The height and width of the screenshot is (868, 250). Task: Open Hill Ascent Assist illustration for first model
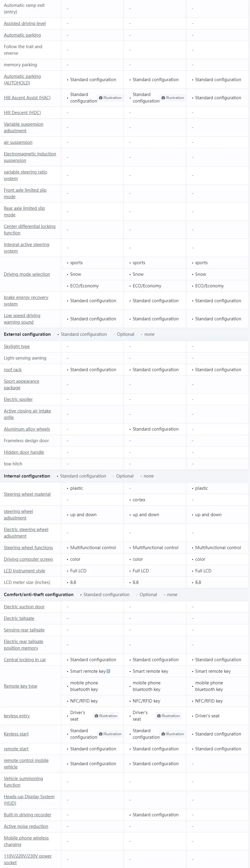pos(110,98)
